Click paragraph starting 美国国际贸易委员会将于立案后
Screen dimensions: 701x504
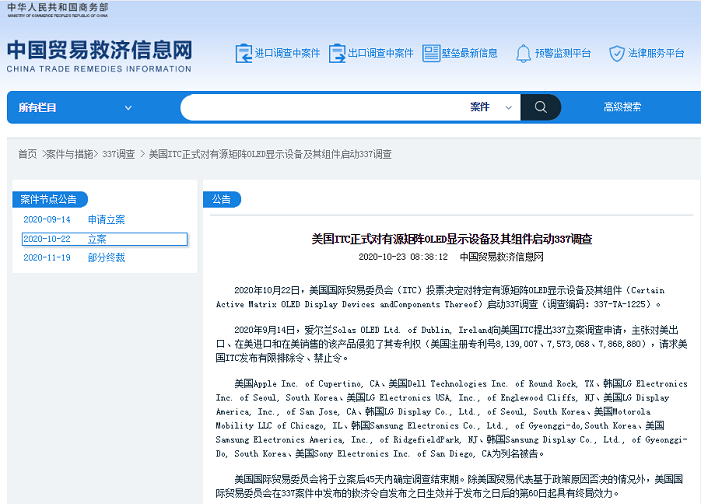pyautogui.click(x=449, y=487)
